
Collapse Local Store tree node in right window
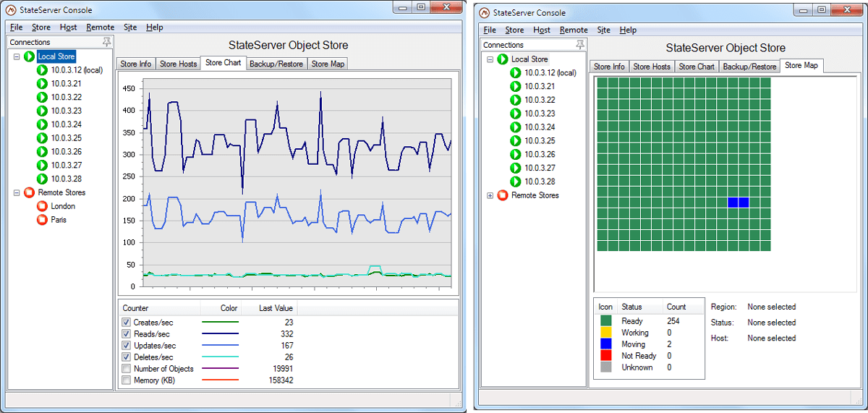pos(490,59)
